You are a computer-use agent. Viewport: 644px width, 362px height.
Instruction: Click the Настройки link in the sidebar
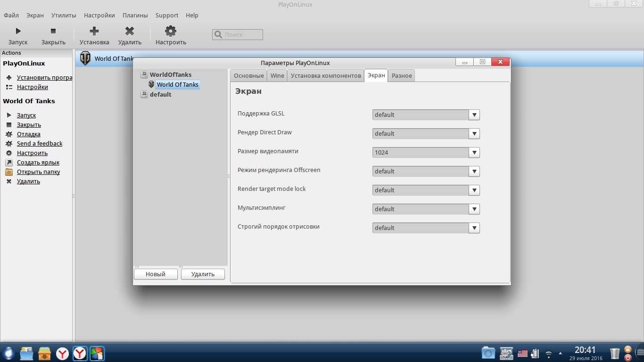33,87
